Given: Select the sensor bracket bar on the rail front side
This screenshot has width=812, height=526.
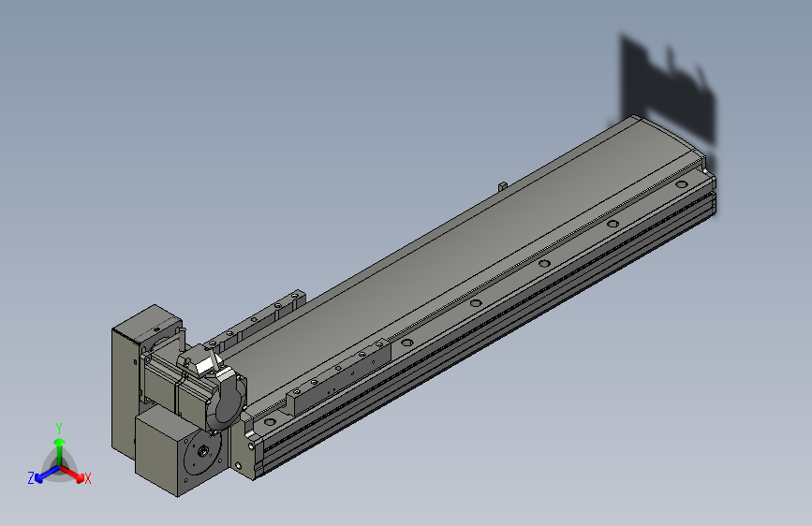Looking at the screenshot, I should (x=338, y=376).
